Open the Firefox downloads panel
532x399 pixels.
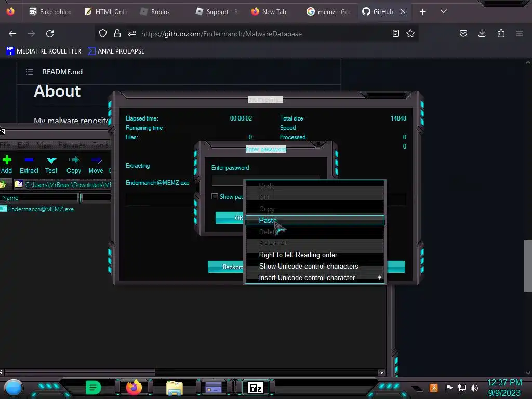[482, 33]
